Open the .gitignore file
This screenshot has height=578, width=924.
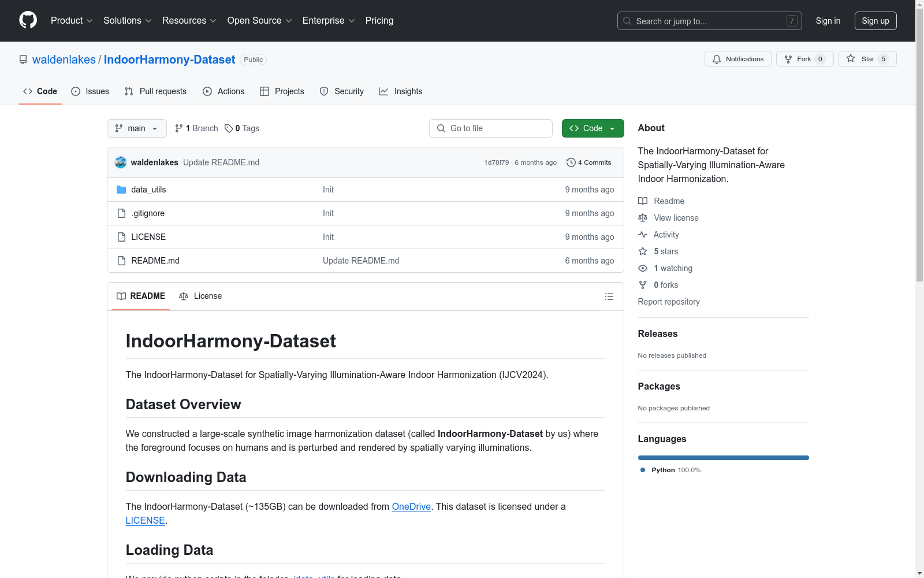pos(148,213)
